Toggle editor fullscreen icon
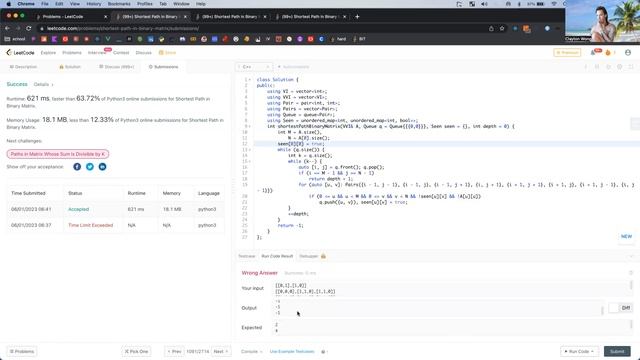The height and width of the screenshot is (360, 640). point(631,67)
